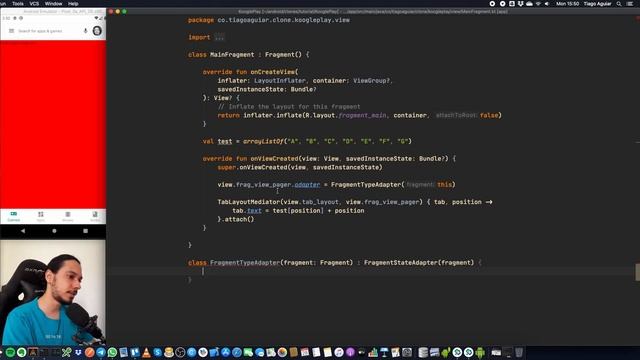
Task: Open Spotlight search in the menu bar
Action: coord(619,4)
